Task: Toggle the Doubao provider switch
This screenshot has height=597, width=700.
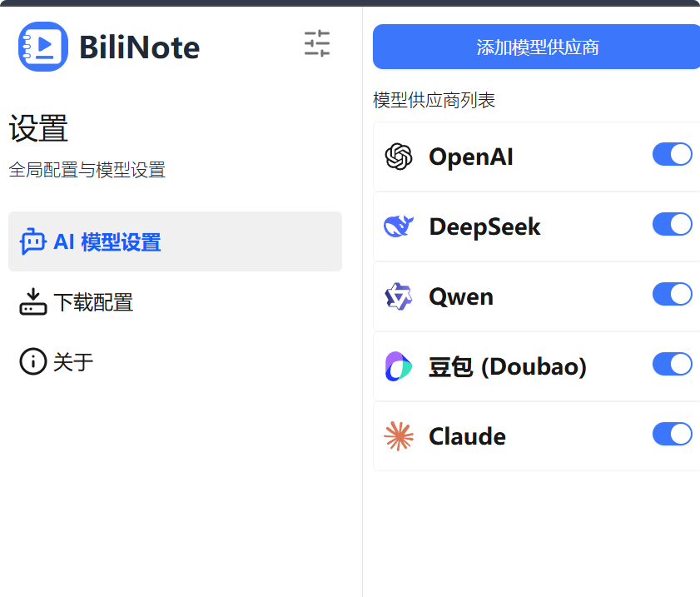Action: pyautogui.click(x=672, y=365)
